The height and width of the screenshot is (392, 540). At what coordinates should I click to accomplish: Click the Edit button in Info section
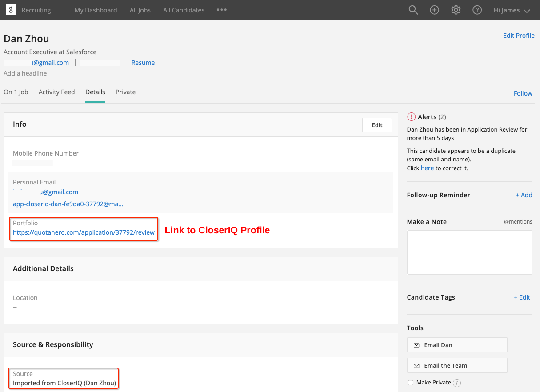pos(377,125)
